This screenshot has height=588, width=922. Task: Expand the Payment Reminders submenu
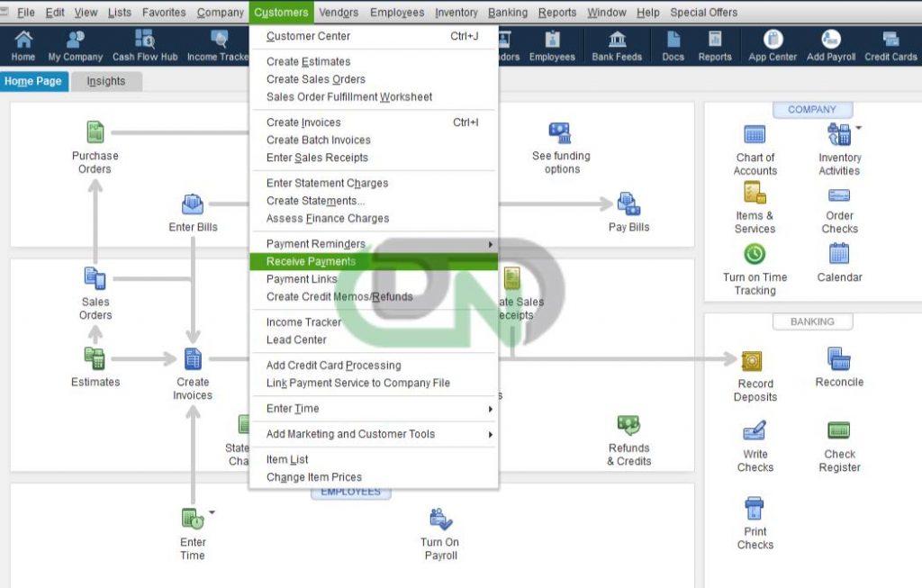tap(317, 244)
